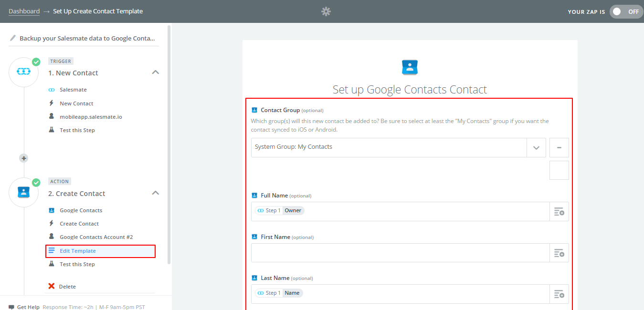
Task: Click the Salesmate app icon in trigger list
Action: point(52,90)
